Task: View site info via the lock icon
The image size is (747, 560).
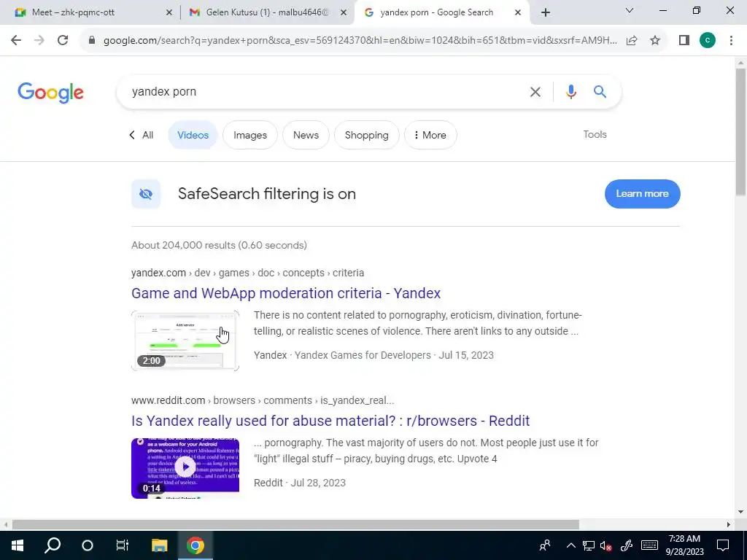Action: [x=92, y=41]
